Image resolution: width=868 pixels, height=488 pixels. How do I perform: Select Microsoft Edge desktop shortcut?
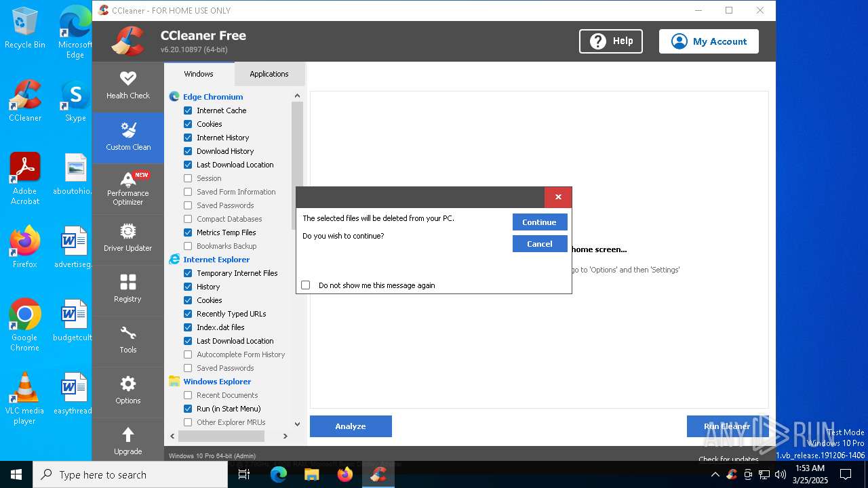[x=75, y=33]
